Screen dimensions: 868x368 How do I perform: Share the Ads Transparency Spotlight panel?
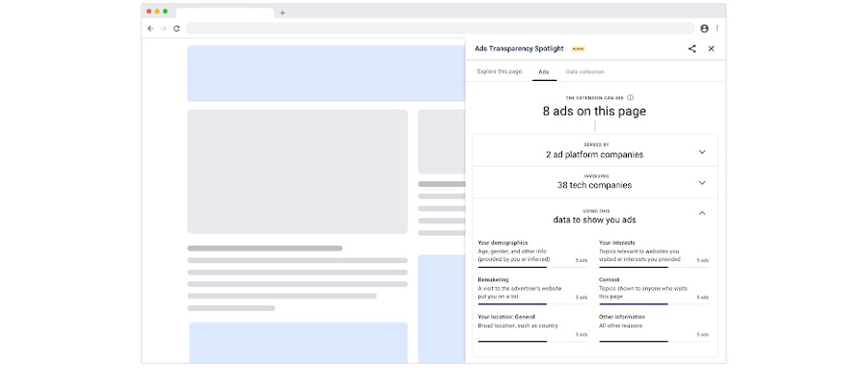[x=692, y=48]
